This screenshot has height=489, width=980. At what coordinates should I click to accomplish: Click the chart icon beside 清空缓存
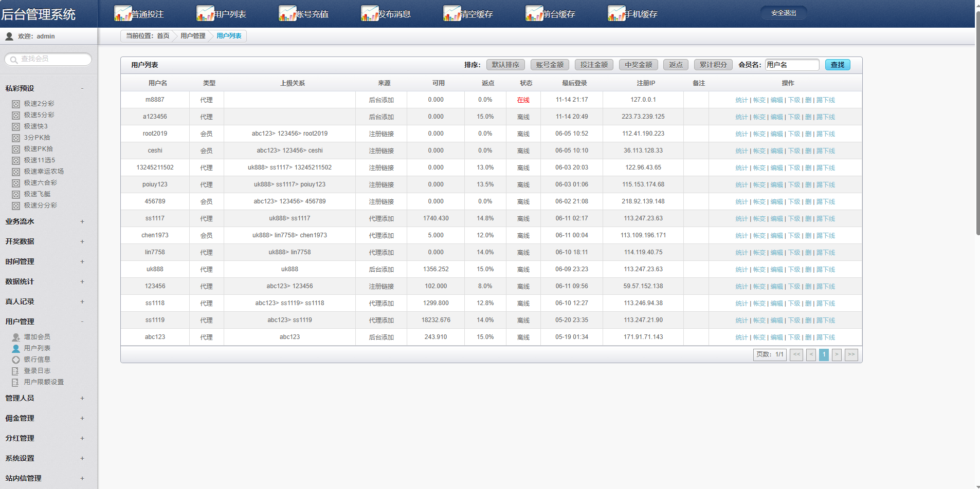pos(451,13)
